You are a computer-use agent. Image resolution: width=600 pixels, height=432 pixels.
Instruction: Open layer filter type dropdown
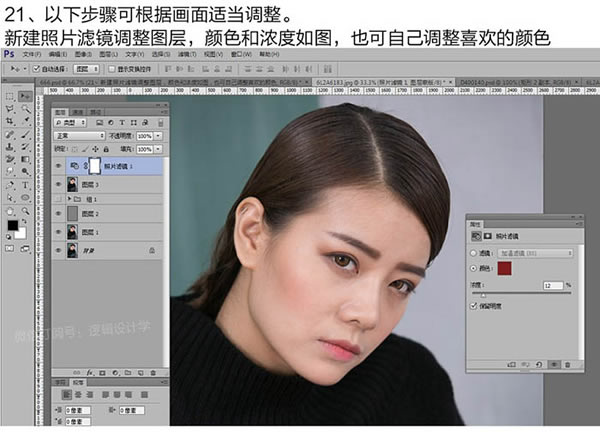70,123
